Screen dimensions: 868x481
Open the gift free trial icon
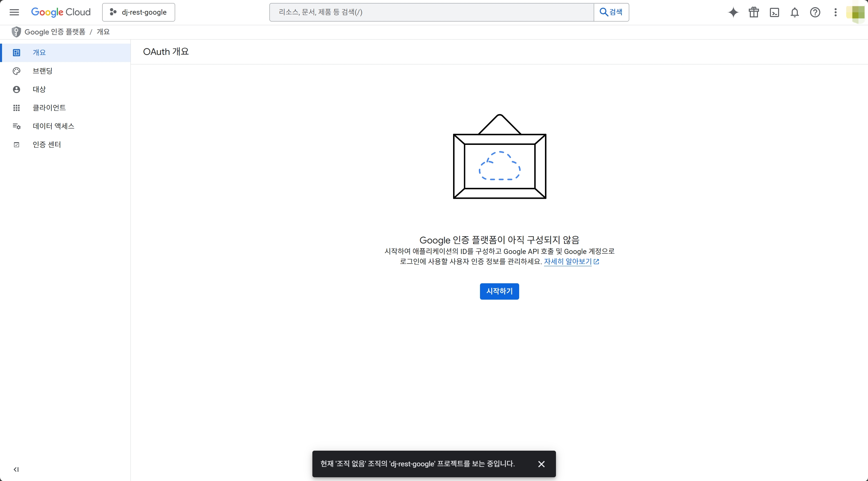pyautogui.click(x=754, y=12)
